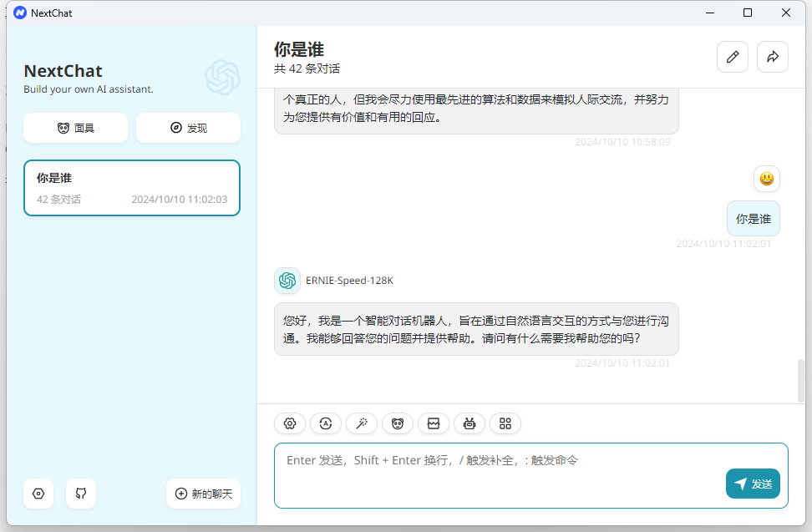The width and height of the screenshot is (812, 532).
Task: Click the clear context image icon
Action: coord(434,423)
